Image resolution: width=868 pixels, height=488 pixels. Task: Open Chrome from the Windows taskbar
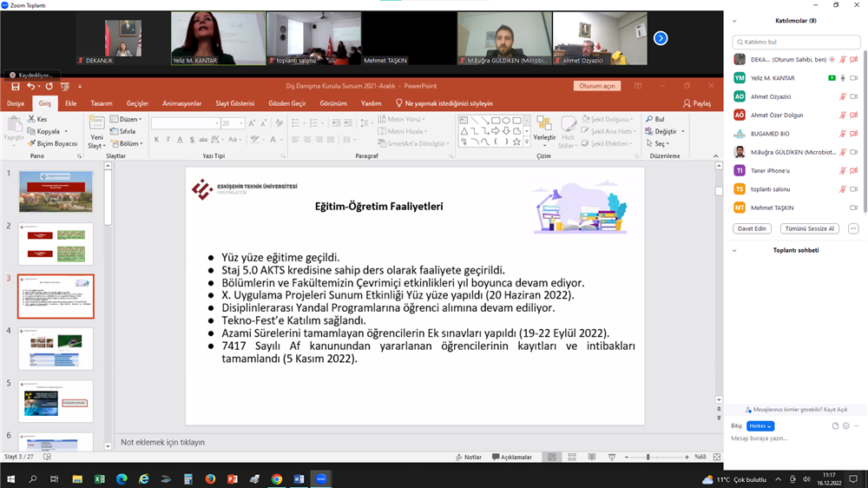277,479
